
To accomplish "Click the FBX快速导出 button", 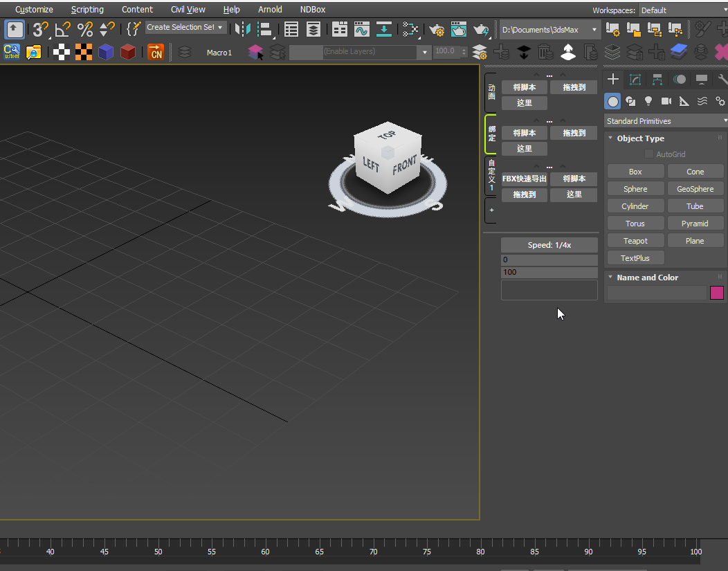I will click(x=524, y=179).
